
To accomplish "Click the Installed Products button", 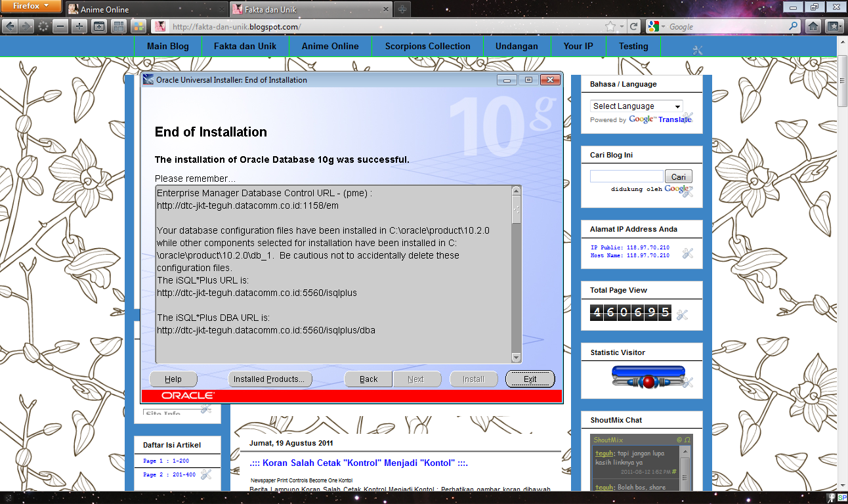I will 269,379.
